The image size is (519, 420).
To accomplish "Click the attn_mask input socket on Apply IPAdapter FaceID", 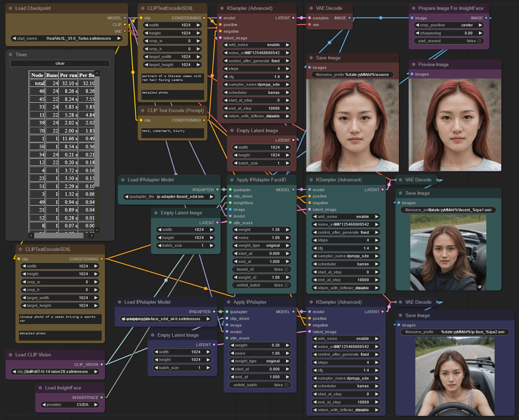I will (230, 223).
